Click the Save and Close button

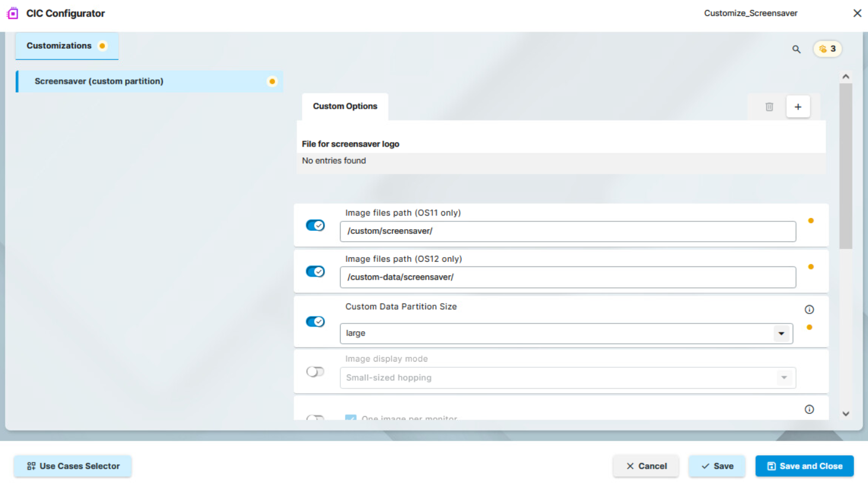click(804, 466)
